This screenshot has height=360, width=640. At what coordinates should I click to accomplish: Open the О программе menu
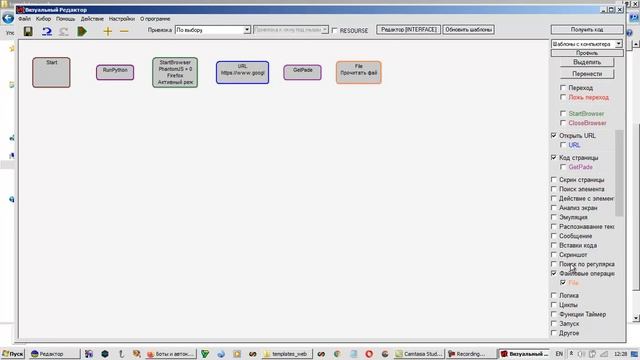(155, 19)
